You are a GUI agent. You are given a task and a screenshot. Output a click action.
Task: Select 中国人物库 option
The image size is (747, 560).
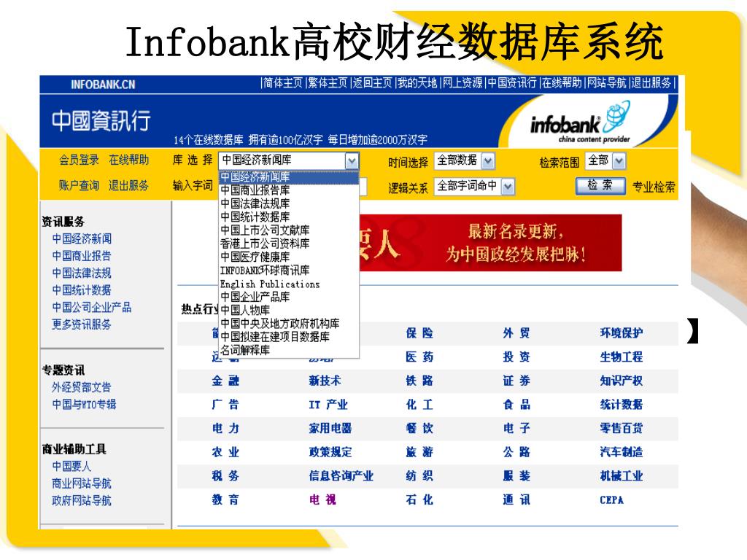pos(289,311)
